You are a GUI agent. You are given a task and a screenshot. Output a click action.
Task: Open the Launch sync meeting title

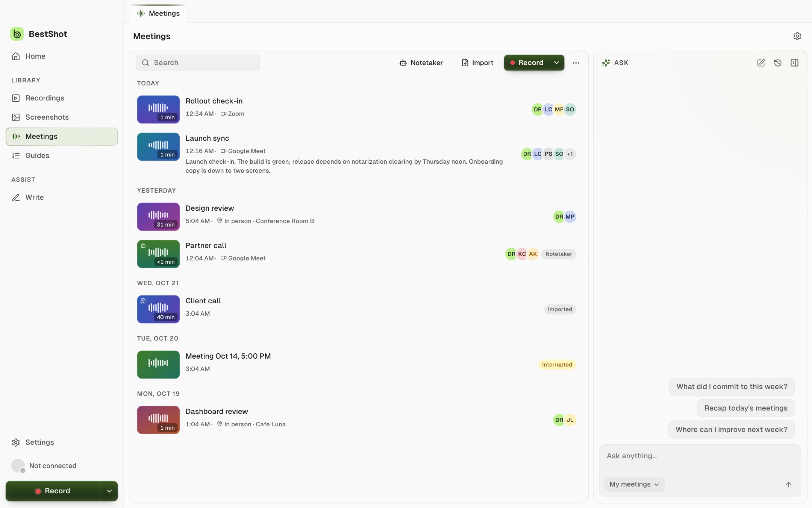[207, 138]
